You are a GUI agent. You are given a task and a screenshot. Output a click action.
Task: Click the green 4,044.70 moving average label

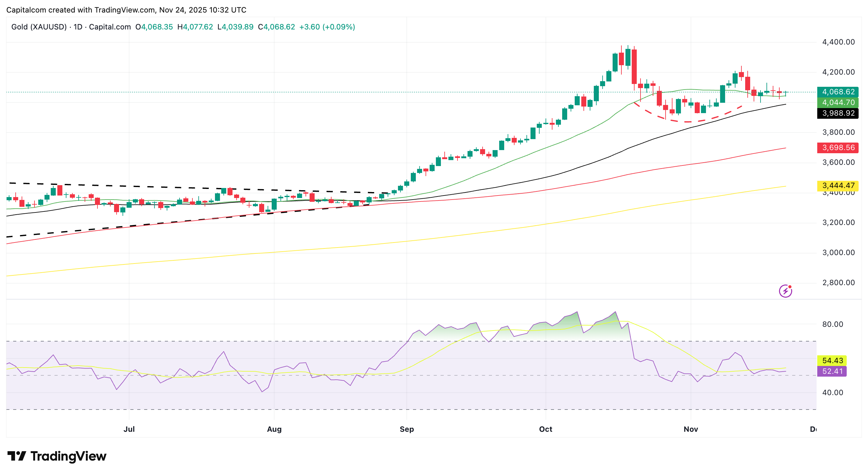coord(838,102)
